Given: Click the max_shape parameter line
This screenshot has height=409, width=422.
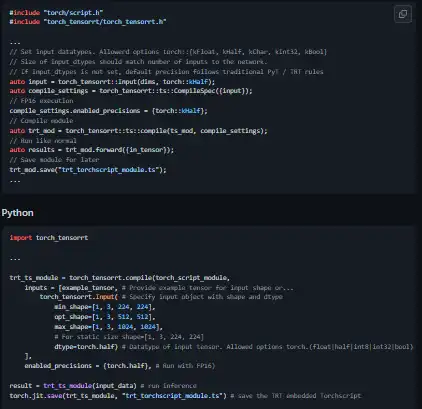Looking at the screenshot, I should pos(108,327).
